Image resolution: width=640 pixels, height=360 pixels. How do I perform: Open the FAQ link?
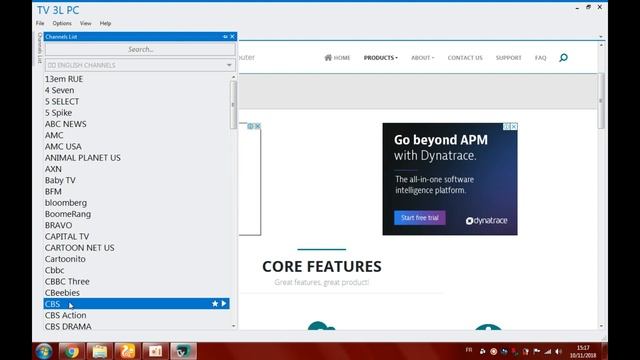pos(540,58)
